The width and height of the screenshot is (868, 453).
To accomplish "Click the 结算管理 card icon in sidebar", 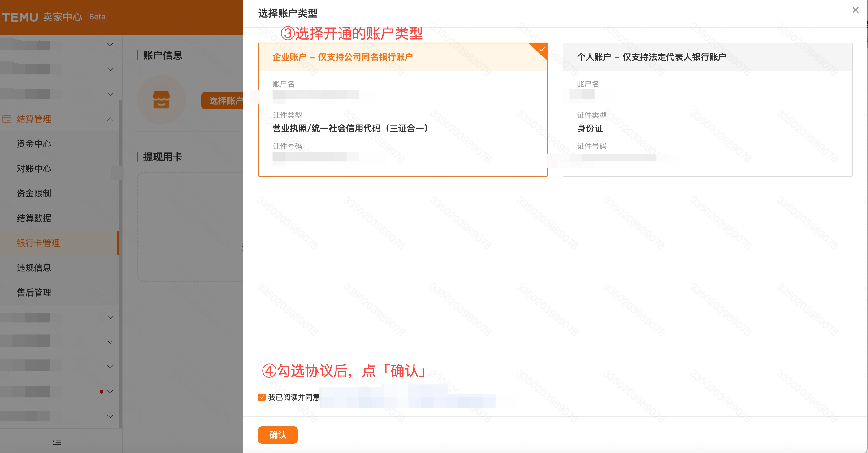I will (7, 119).
